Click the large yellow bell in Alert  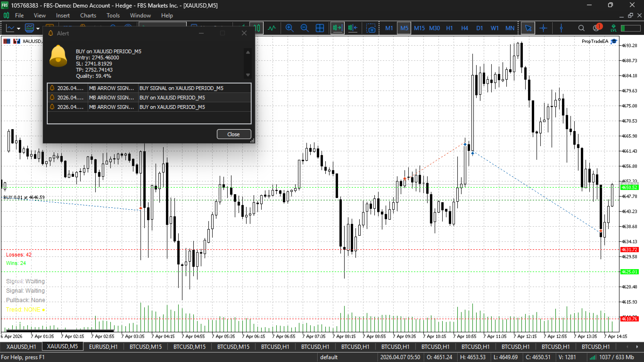(x=58, y=56)
